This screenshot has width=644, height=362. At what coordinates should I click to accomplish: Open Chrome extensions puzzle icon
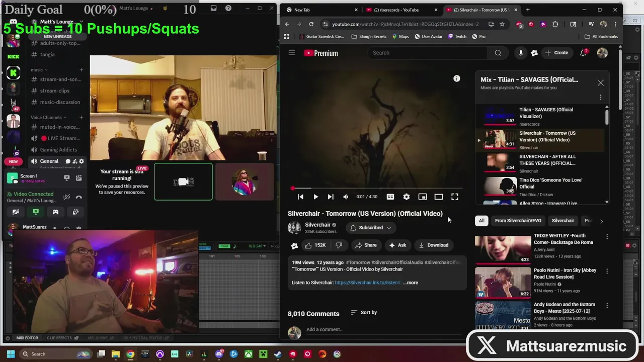[x=555, y=24]
